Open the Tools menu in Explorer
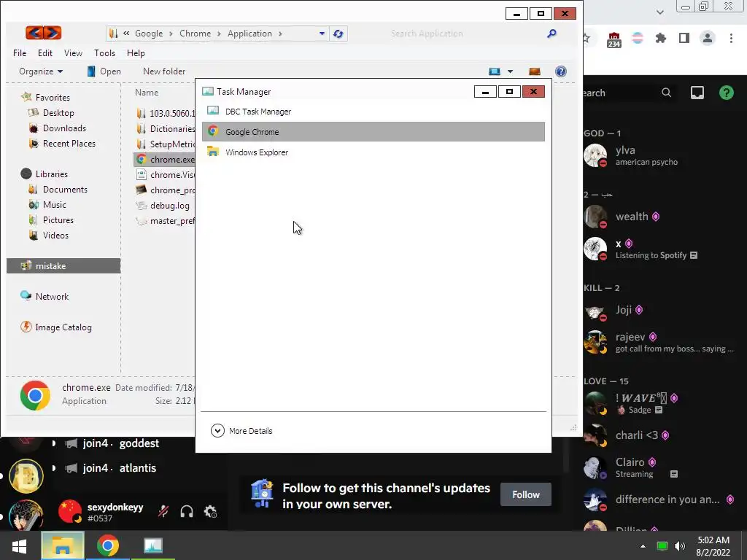Viewport: 747px width, 560px height. 104,52
